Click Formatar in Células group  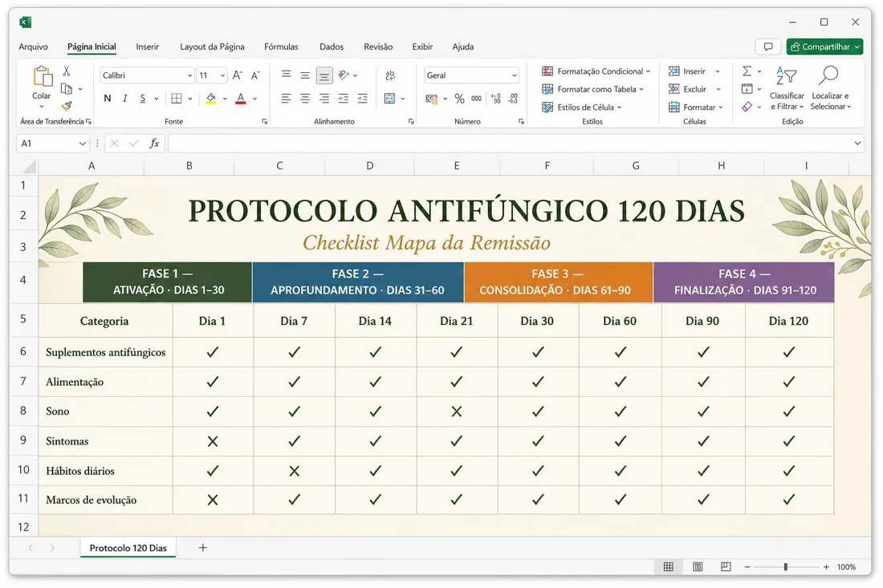tap(695, 107)
